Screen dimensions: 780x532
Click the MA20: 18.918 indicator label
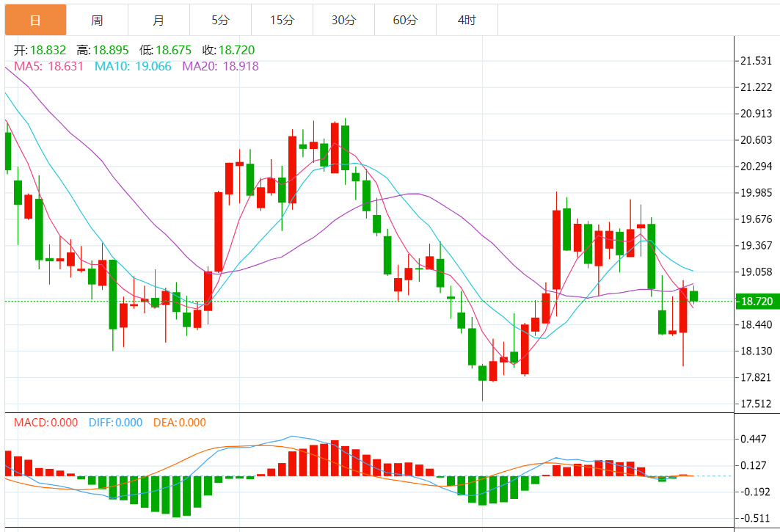pos(220,66)
